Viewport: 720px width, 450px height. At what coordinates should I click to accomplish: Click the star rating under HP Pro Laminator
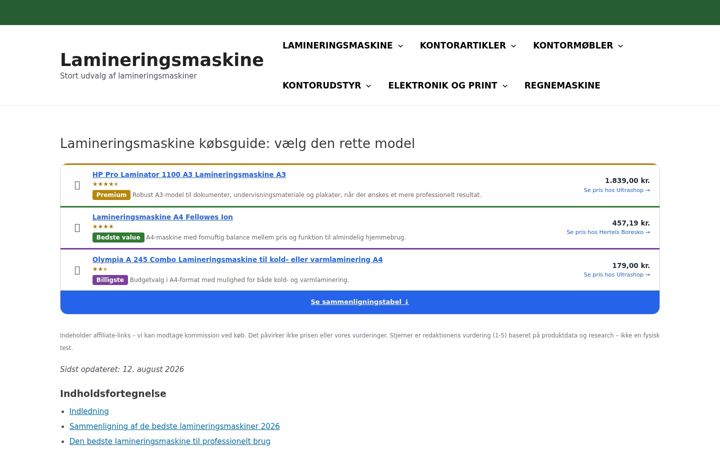click(x=105, y=184)
